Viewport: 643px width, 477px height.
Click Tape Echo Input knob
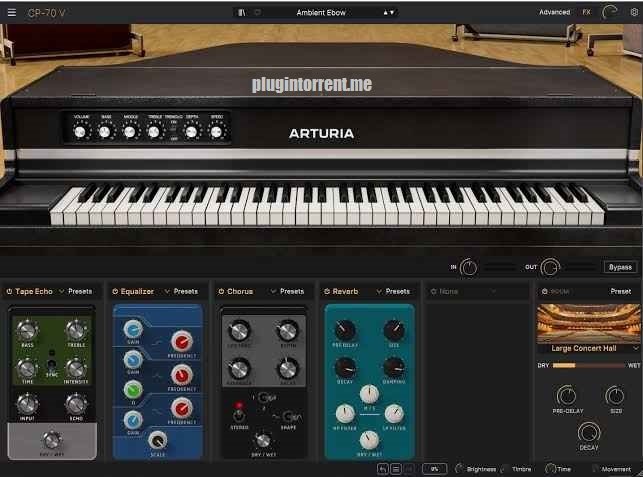27,404
